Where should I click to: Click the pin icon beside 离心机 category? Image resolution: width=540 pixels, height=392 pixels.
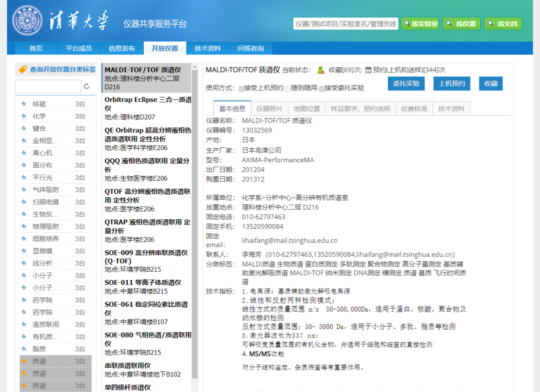pyautogui.click(x=23, y=153)
